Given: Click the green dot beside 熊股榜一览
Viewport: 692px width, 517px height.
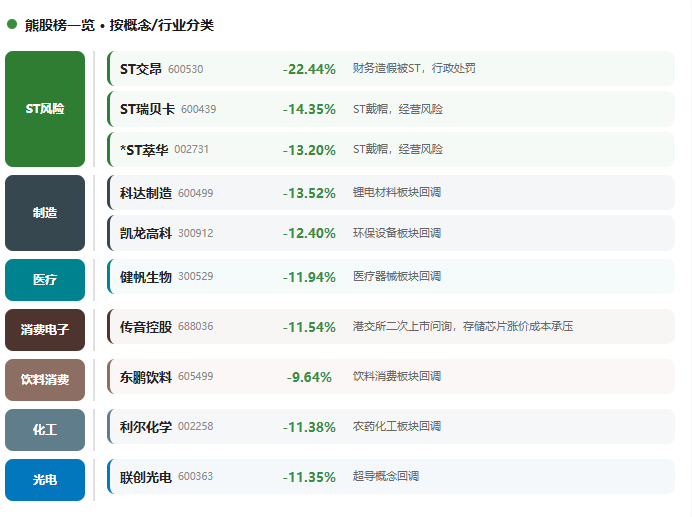Looking at the screenshot, I should (12, 24).
